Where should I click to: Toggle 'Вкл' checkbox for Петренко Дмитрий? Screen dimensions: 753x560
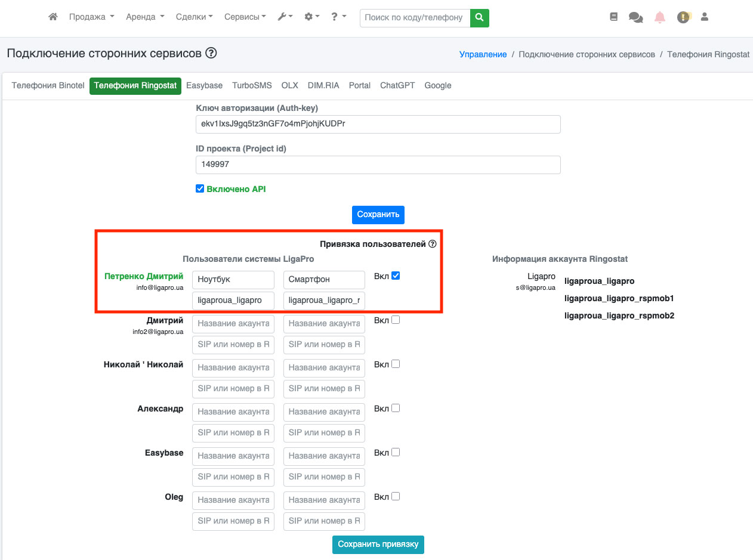coord(396,276)
